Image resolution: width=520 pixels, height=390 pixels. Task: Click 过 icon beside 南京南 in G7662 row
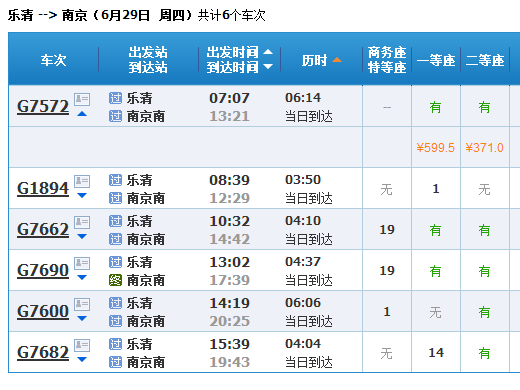point(115,239)
